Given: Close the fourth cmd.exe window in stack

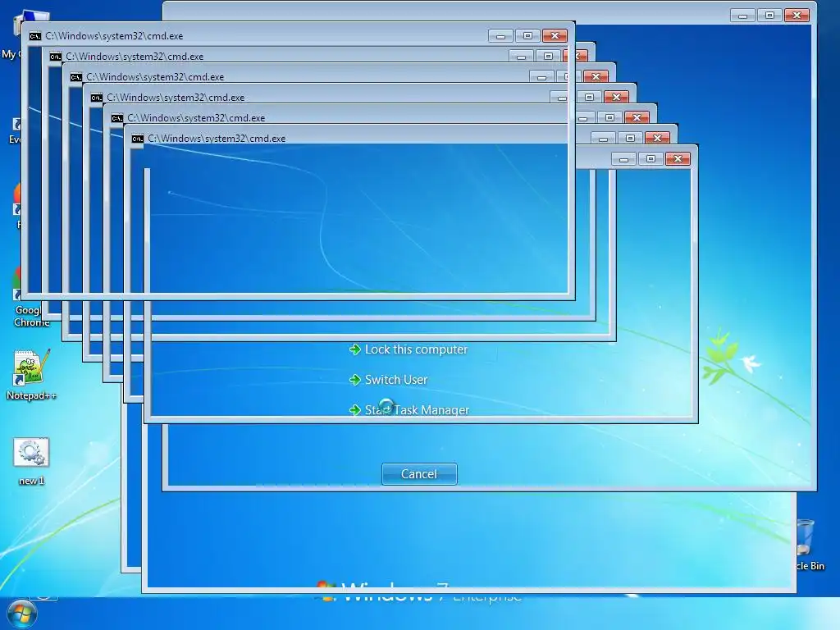Looking at the screenshot, I should point(616,97).
